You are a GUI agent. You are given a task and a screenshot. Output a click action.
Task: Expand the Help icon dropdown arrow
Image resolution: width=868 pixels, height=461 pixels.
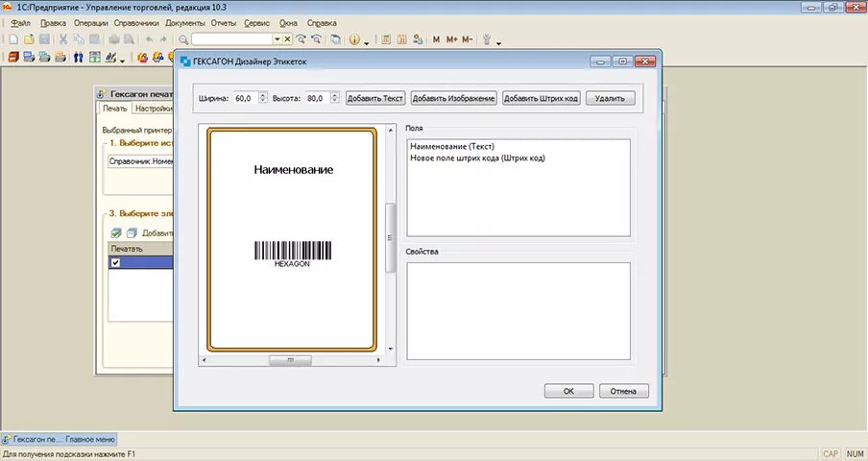(x=367, y=42)
